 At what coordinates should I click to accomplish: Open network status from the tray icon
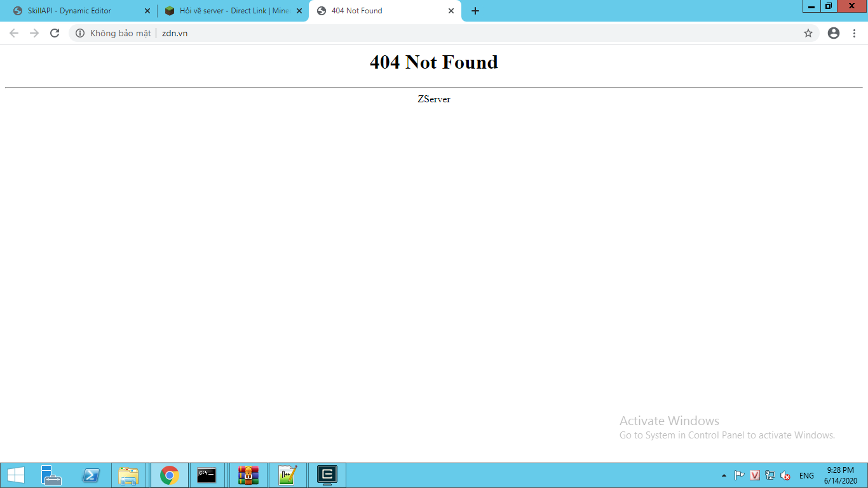770,475
